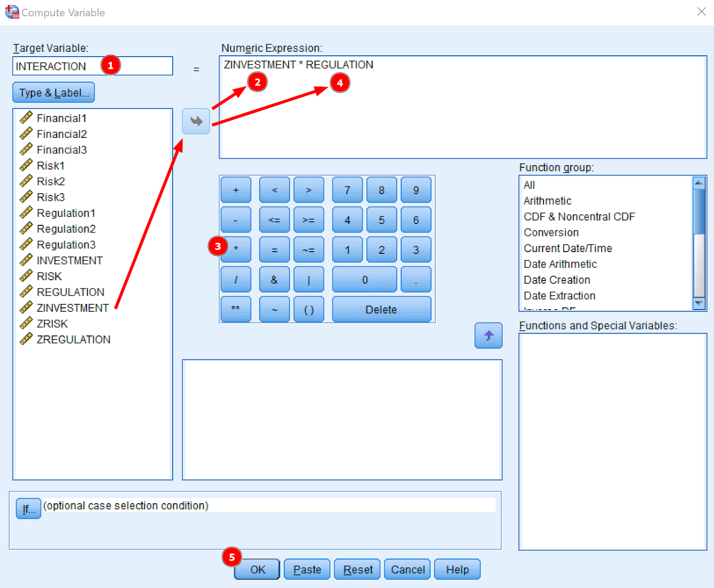714x588 pixels.
Task: Click the parentheses () keypad button
Action: [308, 309]
